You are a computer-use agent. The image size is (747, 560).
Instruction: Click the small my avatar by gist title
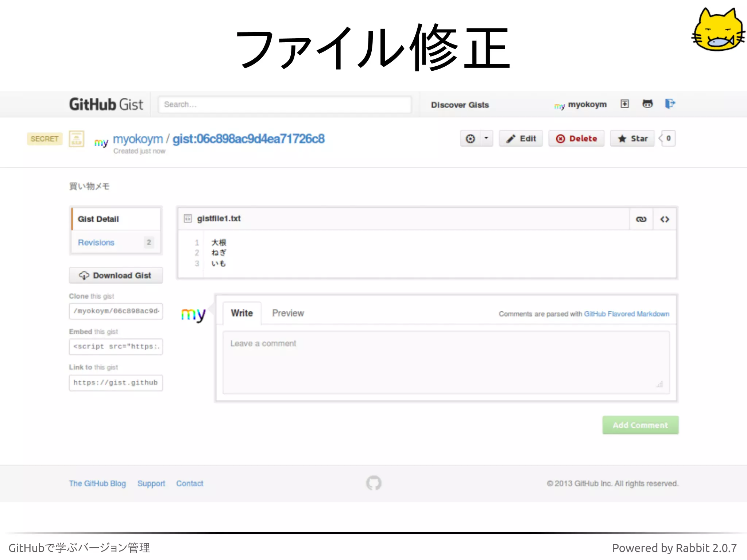[x=101, y=143]
